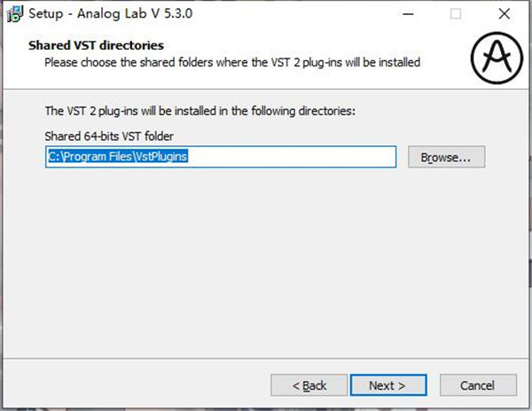Click the Setup - Analog Lab V 5.3.0 title

(111, 13)
